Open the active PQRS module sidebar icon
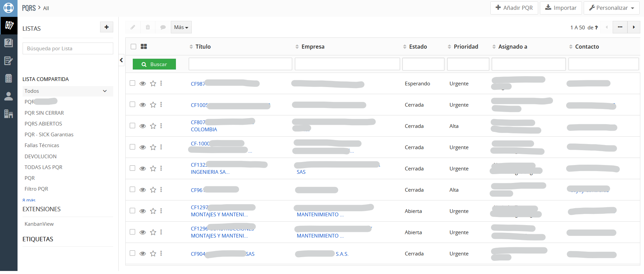Image resolution: width=644 pixels, height=274 pixels. pos(9,25)
